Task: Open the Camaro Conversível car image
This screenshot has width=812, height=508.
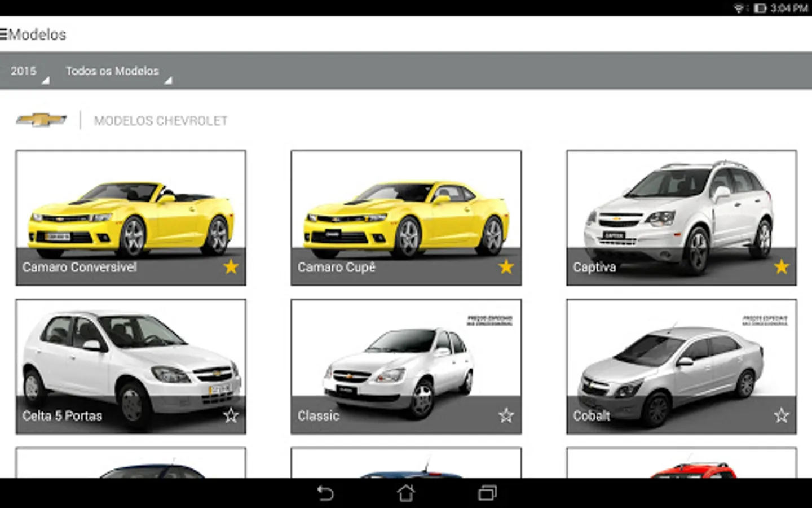Action: (131, 218)
